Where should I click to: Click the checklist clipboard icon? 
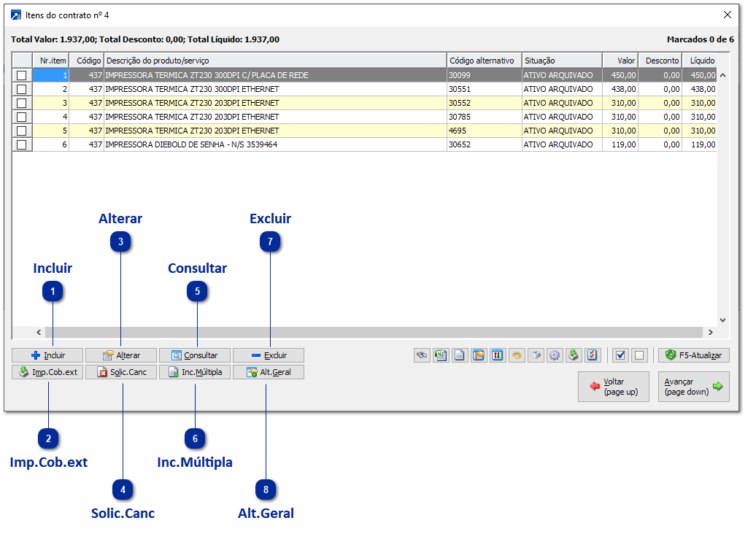[x=593, y=355]
